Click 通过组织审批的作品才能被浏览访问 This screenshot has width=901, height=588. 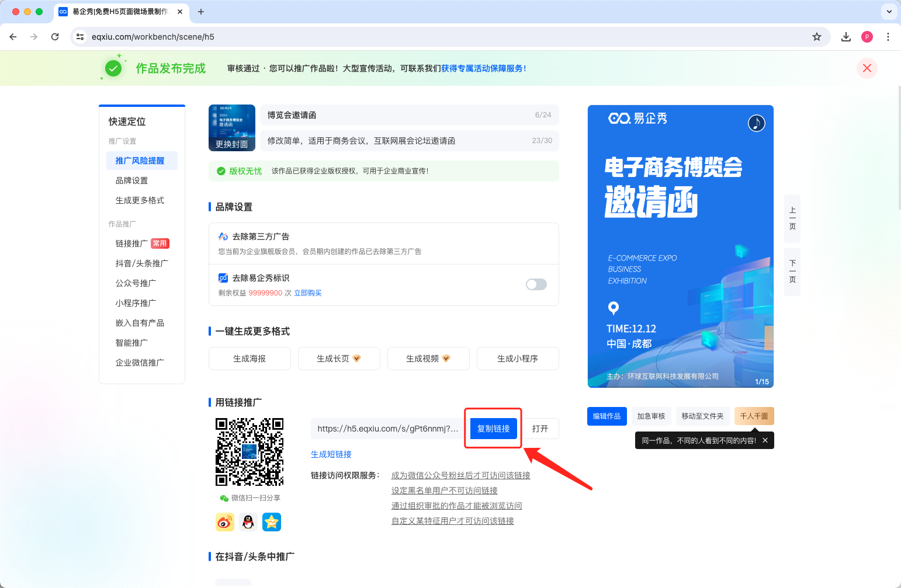(x=457, y=506)
